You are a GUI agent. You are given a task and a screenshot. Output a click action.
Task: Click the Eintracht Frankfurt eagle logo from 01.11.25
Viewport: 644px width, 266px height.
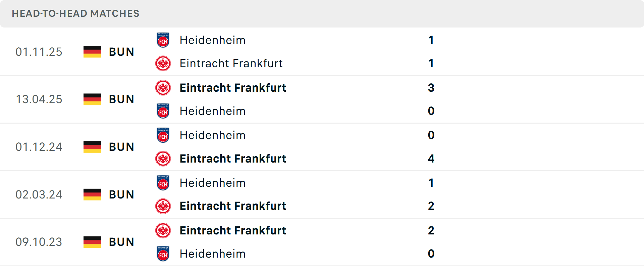pos(163,63)
